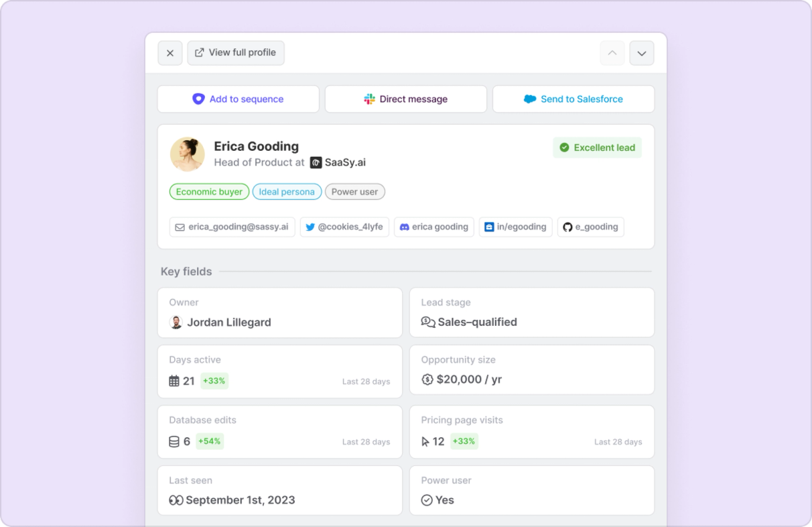
Task: Click the Outreach shield icon
Action: (198, 99)
